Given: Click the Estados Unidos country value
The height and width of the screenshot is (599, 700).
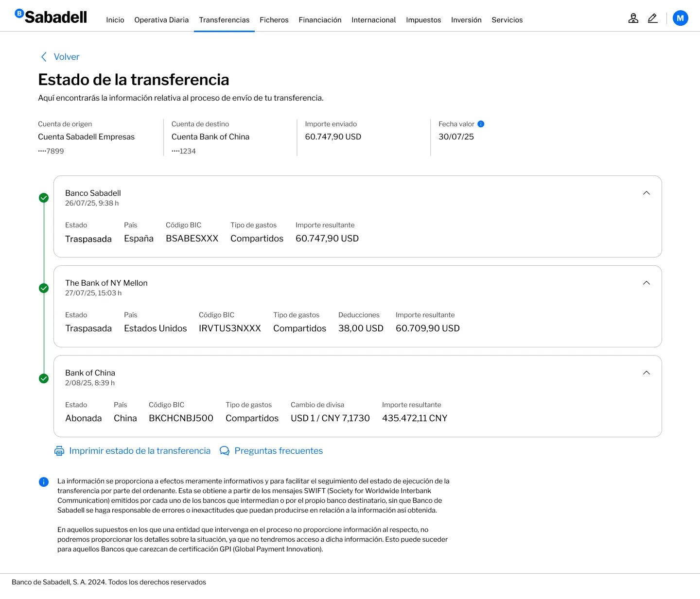Looking at the screenshot, I should click(x=156, y=328).
